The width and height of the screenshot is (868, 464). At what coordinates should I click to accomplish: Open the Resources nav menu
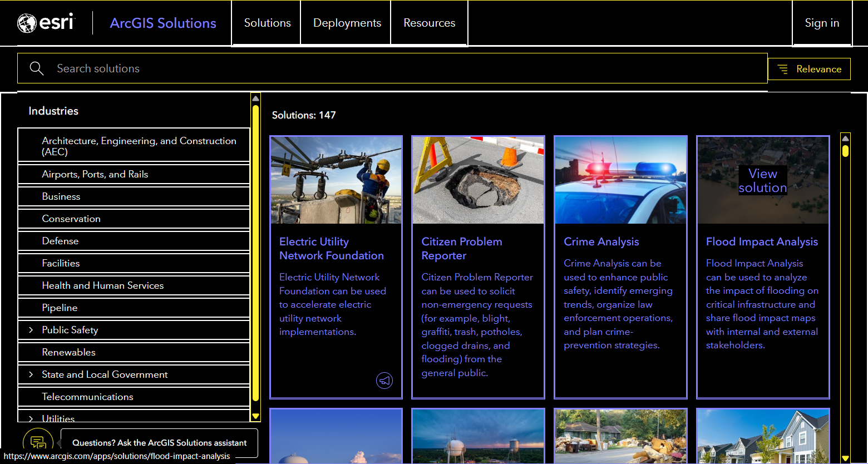(430, 23)
